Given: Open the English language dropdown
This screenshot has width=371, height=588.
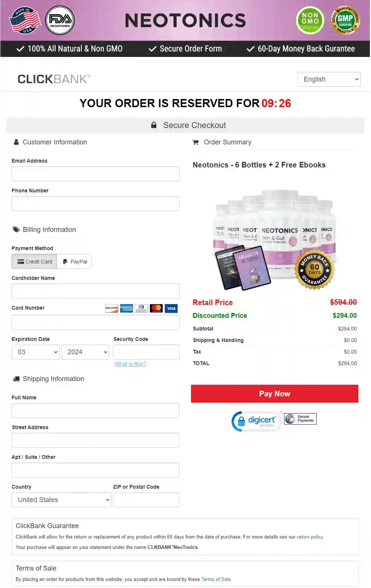Looking at the screenshot, I should [x=329, y=79].
